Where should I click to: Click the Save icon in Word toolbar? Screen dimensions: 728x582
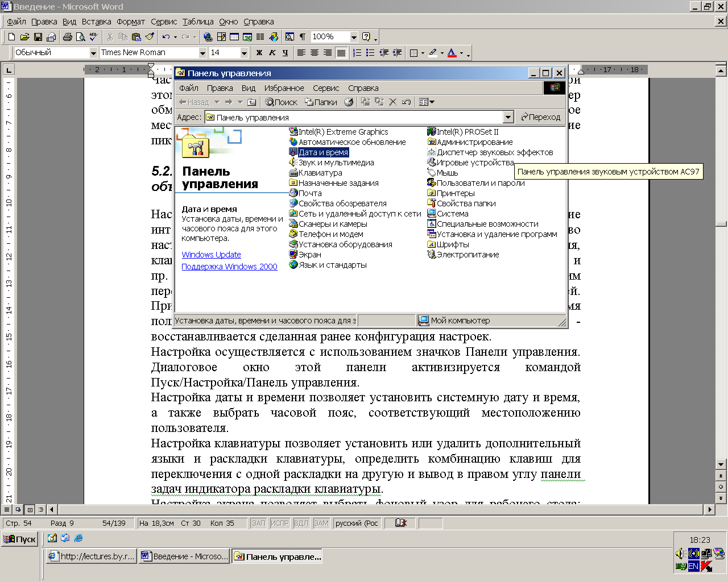click(38, 37)
